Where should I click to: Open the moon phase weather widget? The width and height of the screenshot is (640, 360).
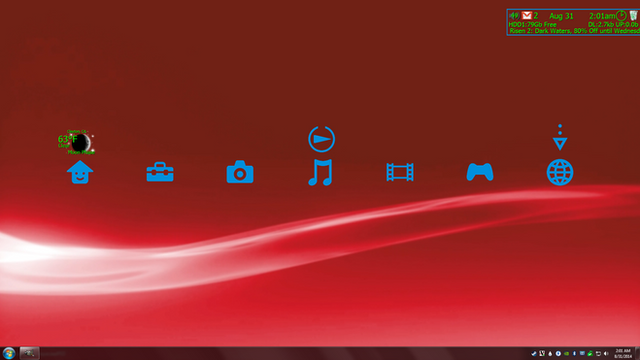click(x=76, y=142)
